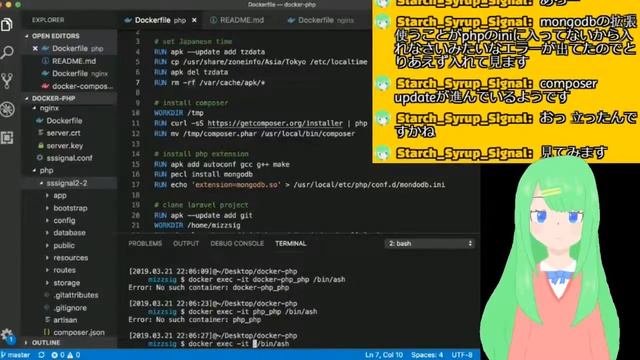Open the Search view in activity bar
The height and width of the screenshot is (360, 640).
coord(7,52)
